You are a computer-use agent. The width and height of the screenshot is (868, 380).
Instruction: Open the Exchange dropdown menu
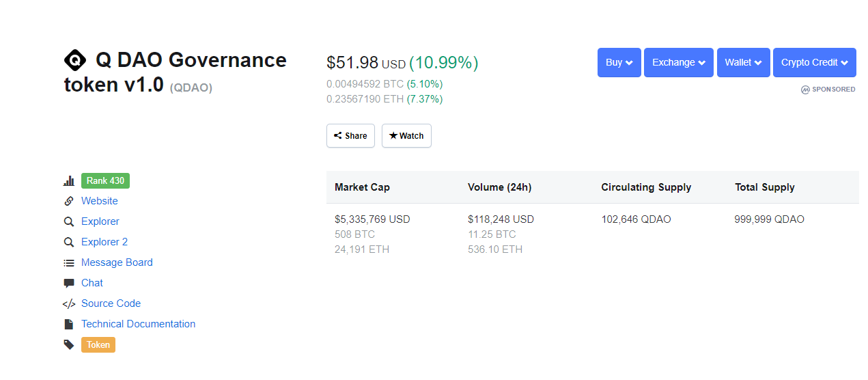678,62
